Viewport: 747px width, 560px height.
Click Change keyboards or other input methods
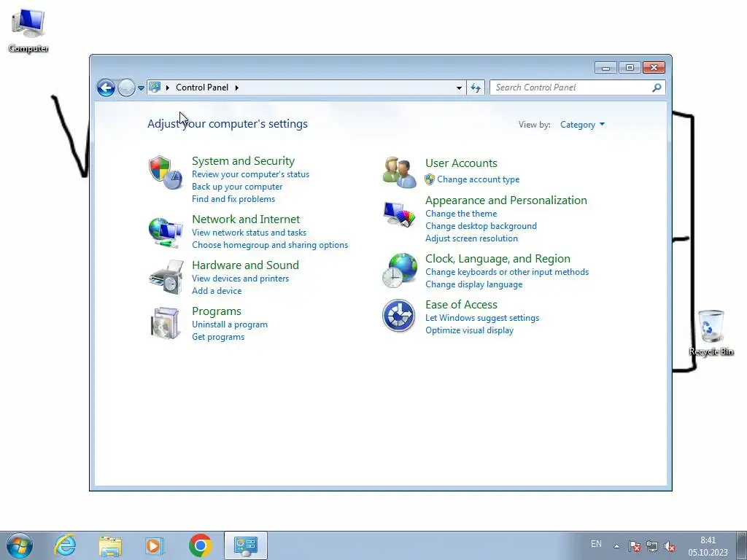pyautogui.click(x=507, y=272)
